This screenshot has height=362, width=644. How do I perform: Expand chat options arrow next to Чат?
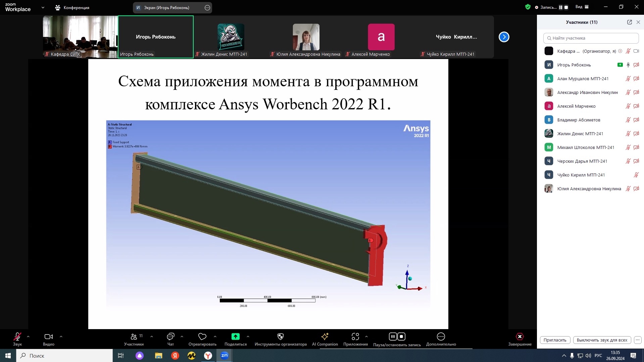[182, 337]
